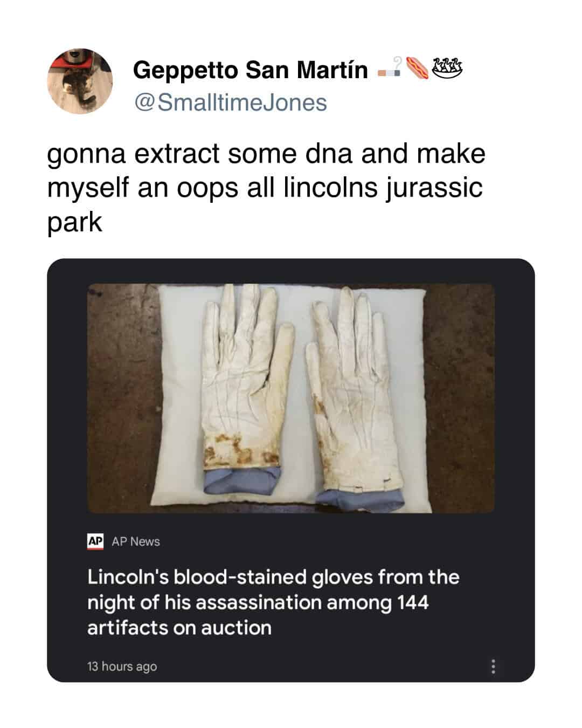Open the @SmalltimeJones handle link
This screenshot has height=728, width=582.
[x=230, y=102]
